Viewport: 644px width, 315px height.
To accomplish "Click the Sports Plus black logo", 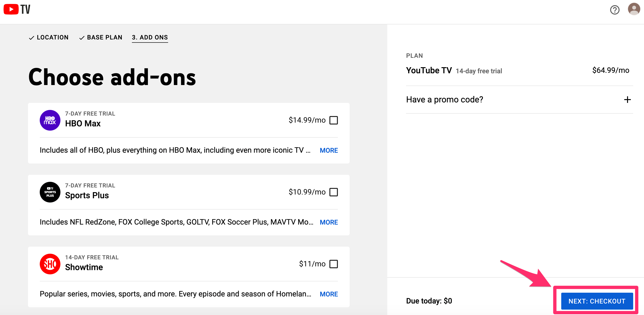I will tap(50, 192).
